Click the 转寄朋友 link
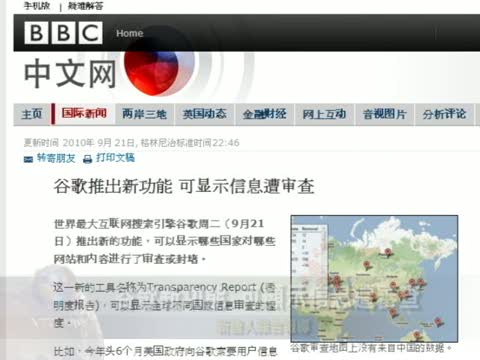This screenshot has height=360, width=480. [x=56, y=158]
